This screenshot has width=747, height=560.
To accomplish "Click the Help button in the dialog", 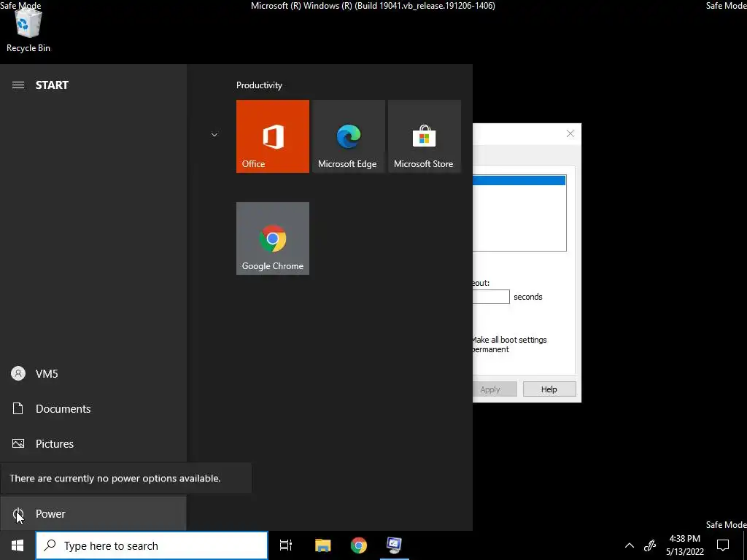I will (x=549, y=389).
